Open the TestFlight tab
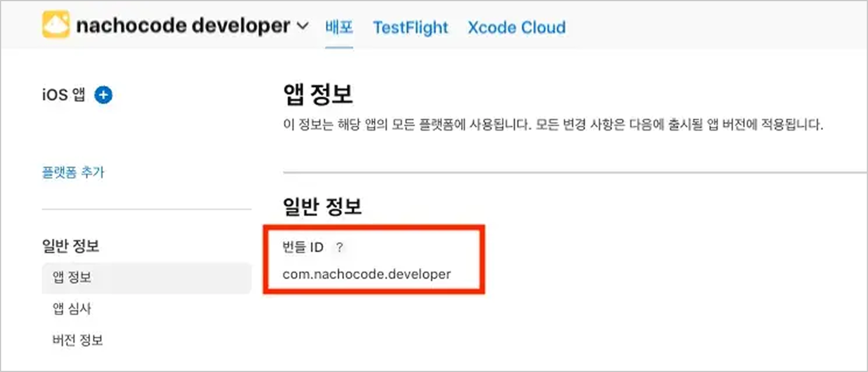The image size is (868, 372). (x=411, y=27)
